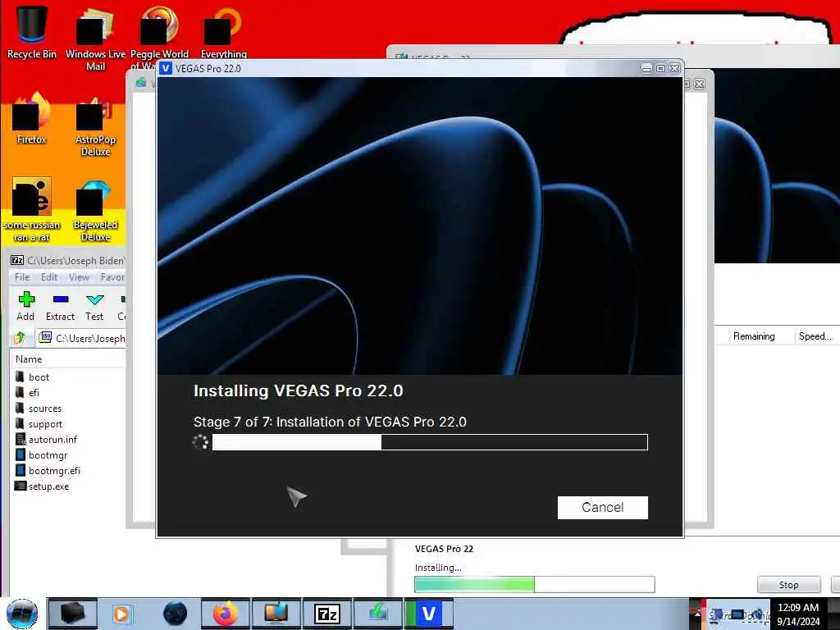Open the Recycle Bin desktop icon
This screenshot has height=630, width=840.
coord(32,30)
